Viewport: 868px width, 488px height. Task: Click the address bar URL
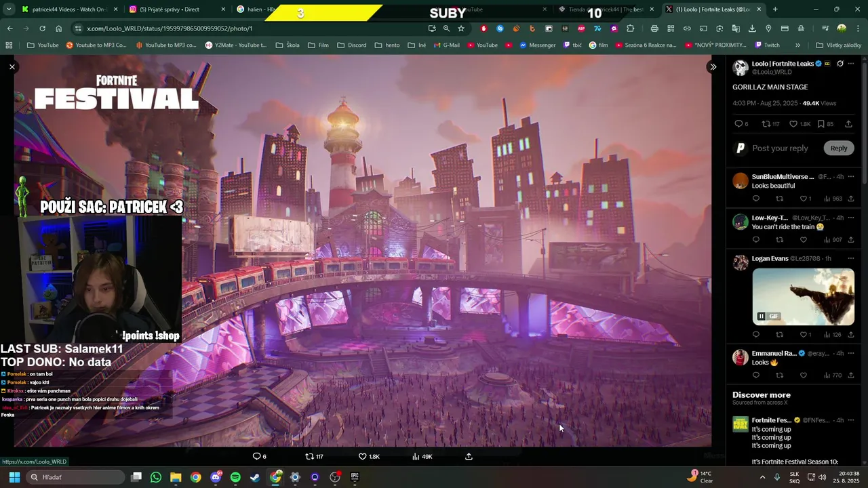[x=170, y=28]
